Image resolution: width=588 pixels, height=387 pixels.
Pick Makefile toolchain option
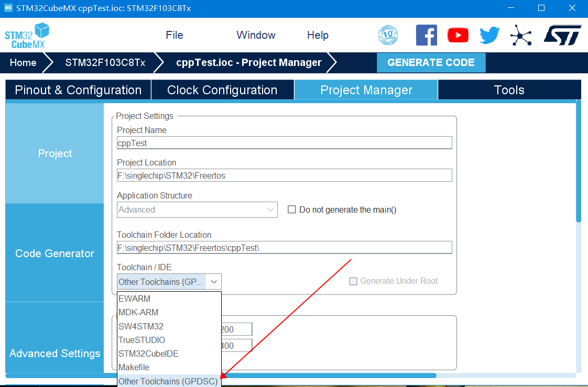(x=169, y=367)
